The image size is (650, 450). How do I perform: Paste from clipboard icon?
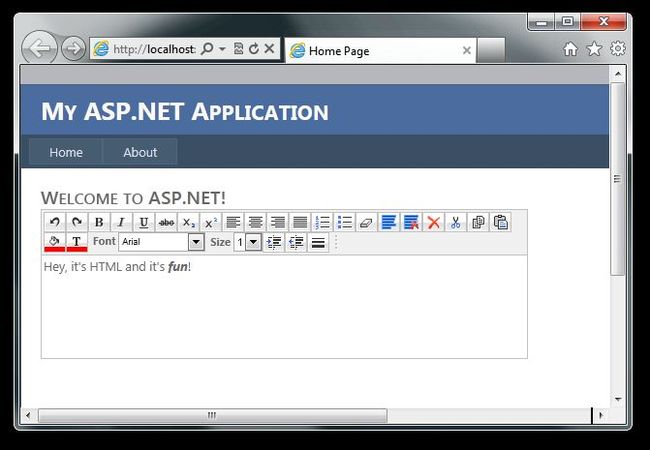(501, 222)
